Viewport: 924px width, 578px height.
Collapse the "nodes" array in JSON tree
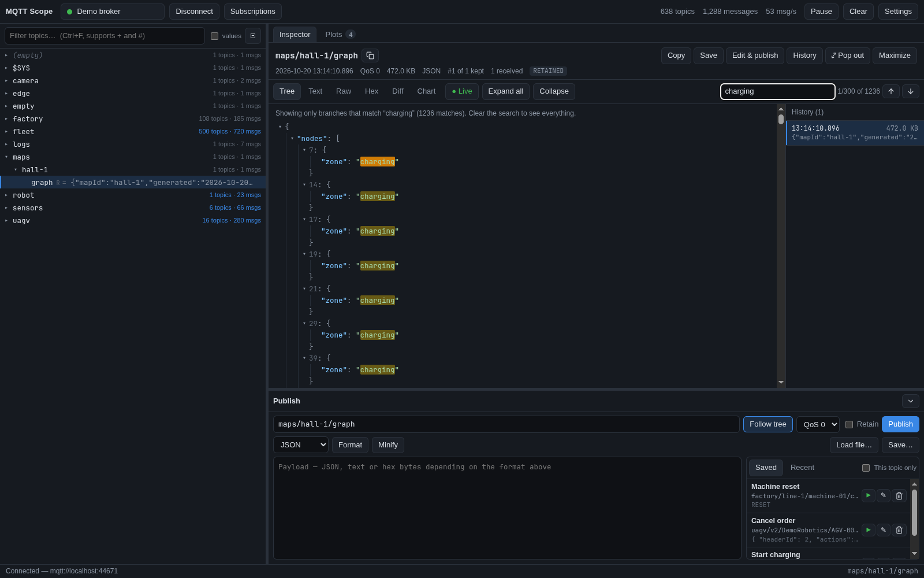pos(292,139)
